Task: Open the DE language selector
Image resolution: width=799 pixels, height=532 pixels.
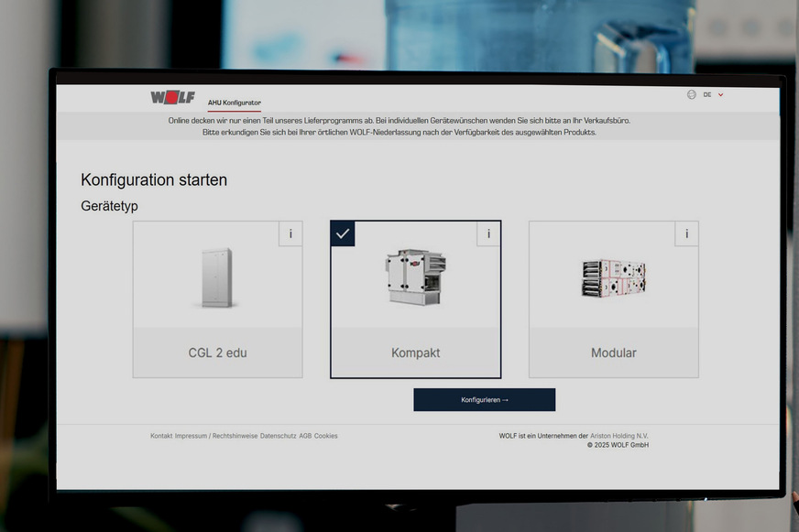Action: pos(707,95)
